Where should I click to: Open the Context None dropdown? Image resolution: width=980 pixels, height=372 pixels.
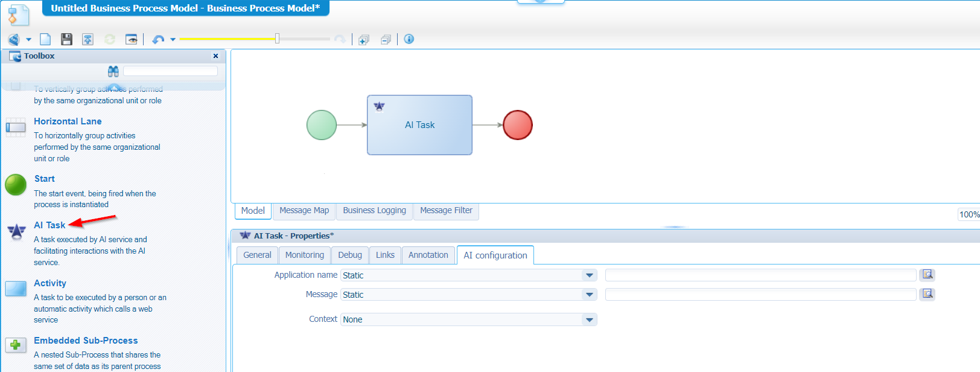[589, 319]
